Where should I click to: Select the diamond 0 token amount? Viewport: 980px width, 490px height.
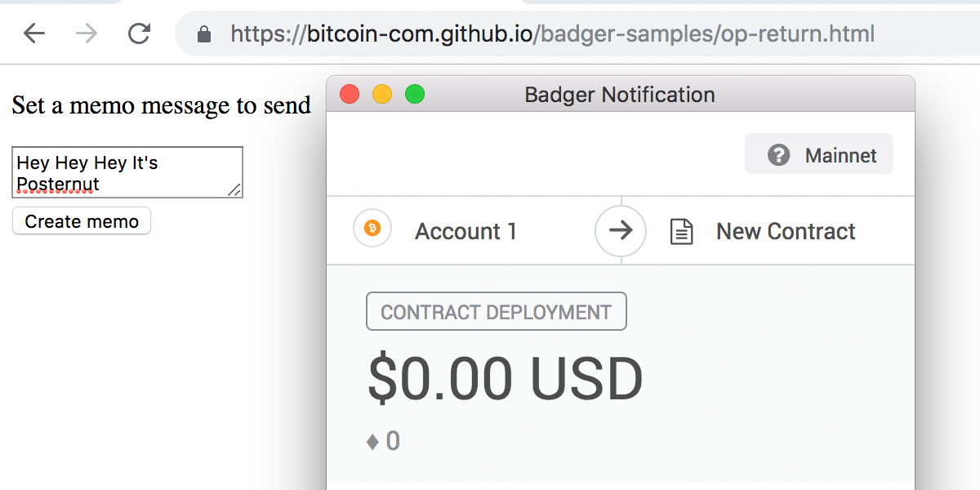coord(385,440)
